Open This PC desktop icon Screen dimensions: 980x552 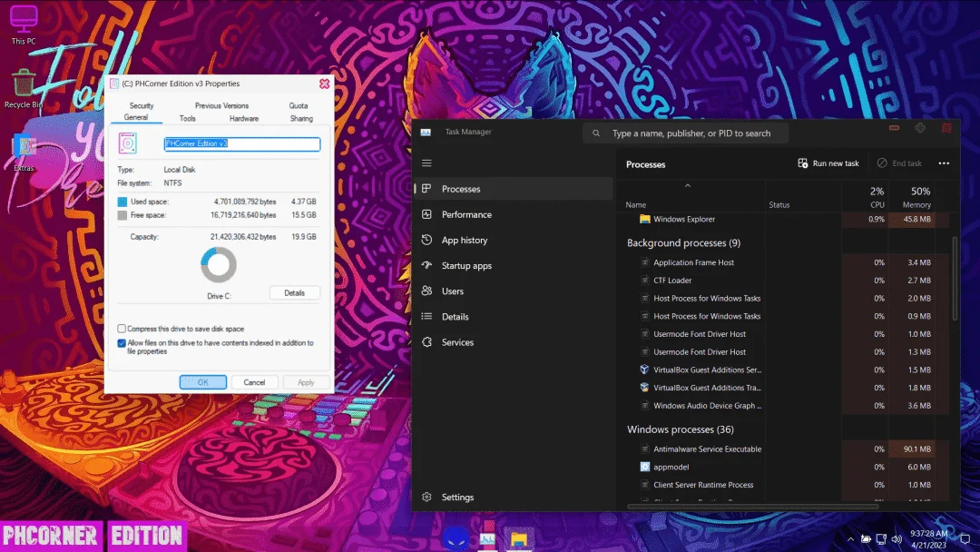pos(24,25)
